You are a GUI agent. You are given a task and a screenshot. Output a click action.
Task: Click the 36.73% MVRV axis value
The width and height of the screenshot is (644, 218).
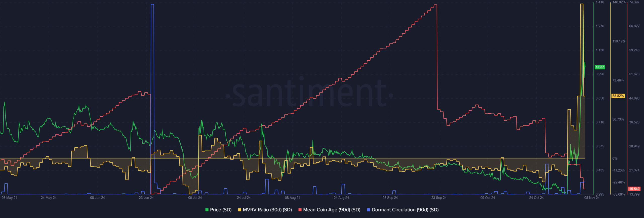[618, 119]
